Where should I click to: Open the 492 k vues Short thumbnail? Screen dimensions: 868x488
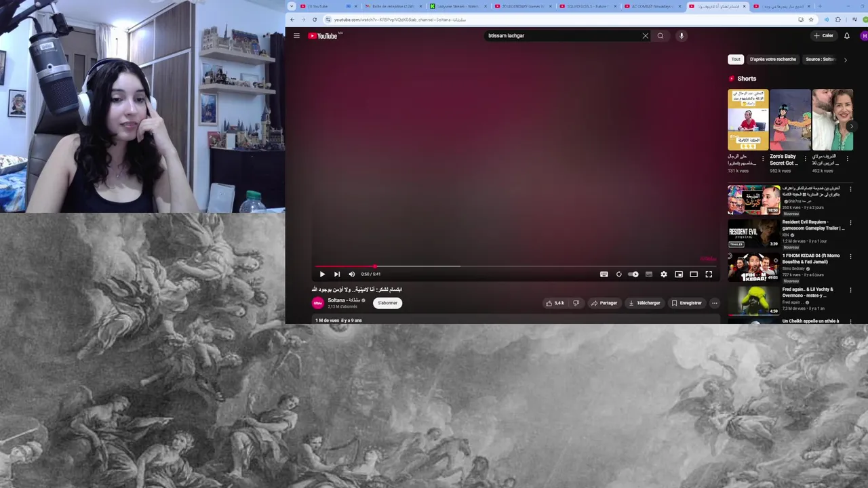833,120
